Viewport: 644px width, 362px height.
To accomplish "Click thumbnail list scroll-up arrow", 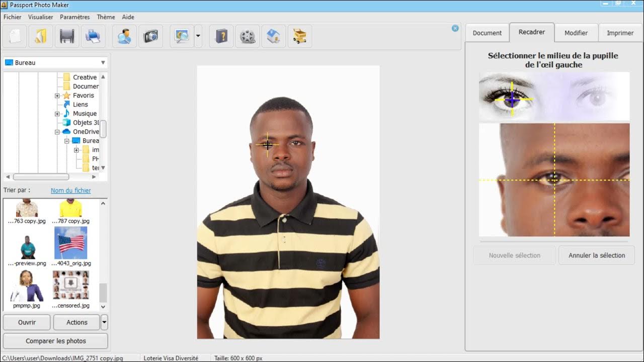I will (x=103, y=204).
